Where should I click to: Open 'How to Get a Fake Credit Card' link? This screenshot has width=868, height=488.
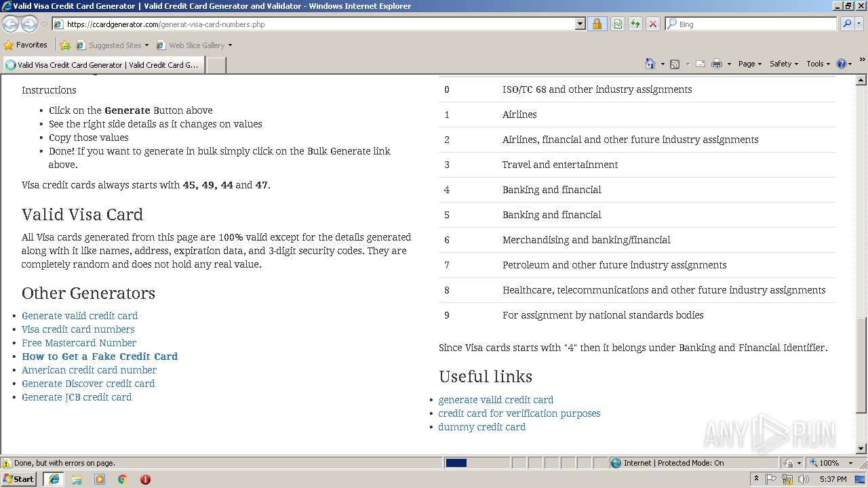(100, 357)
